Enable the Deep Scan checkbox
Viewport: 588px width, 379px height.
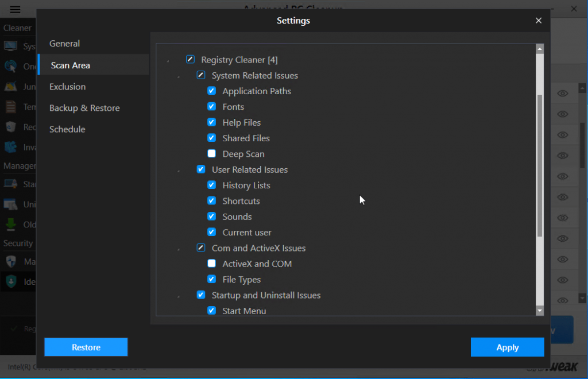click(x=211, y=153)
